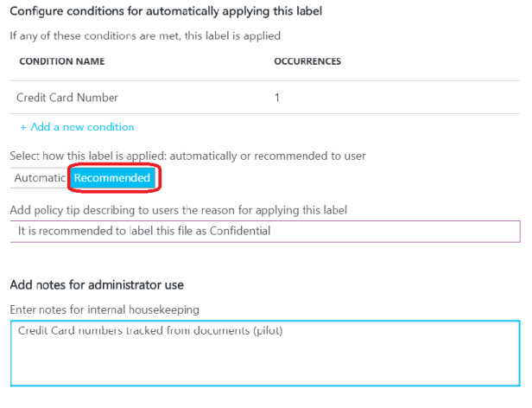532x408 pixels.
Task: Click the empty bottom area of notes box
Action: point(265,370)
